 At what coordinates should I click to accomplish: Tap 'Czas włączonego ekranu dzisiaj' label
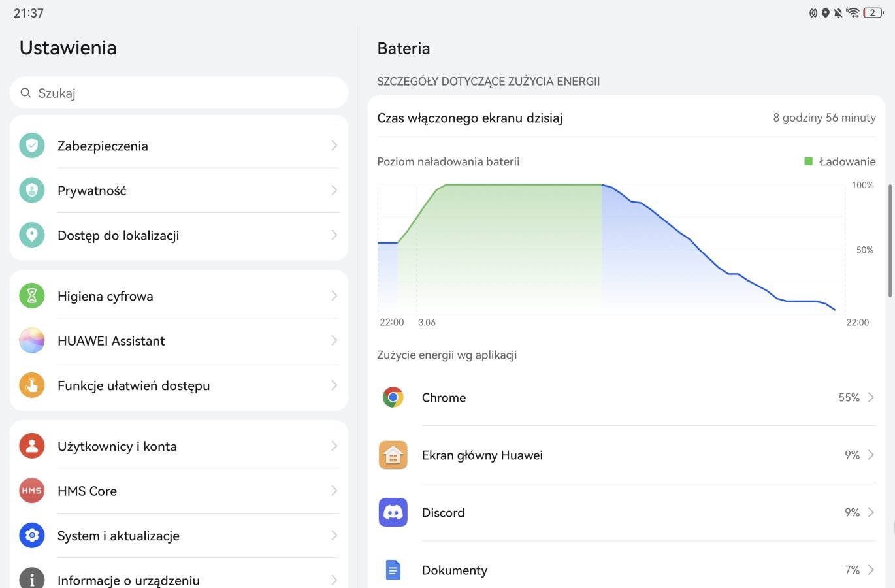click(x=470, y=118)
